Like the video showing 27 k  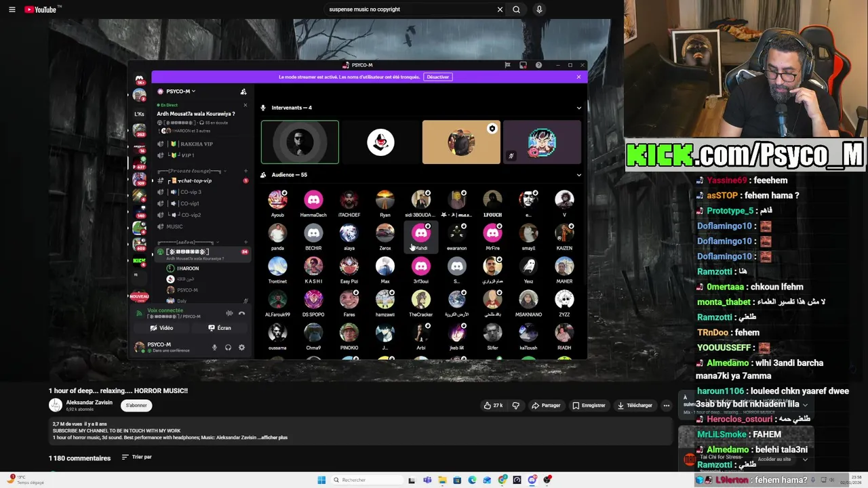(x=493, y=405)
